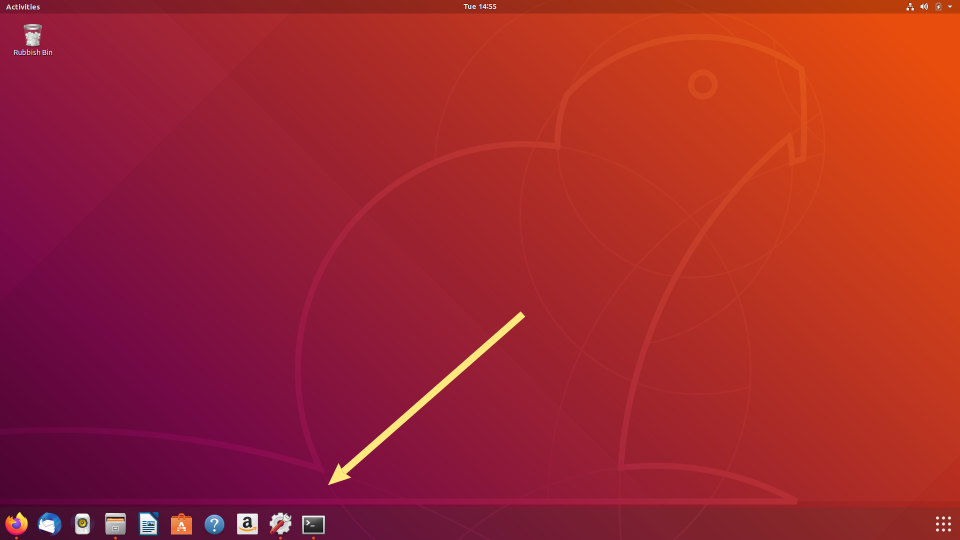Open Rhythmbox music player in dock
The image size is (960, 540).
click(83, 524)
